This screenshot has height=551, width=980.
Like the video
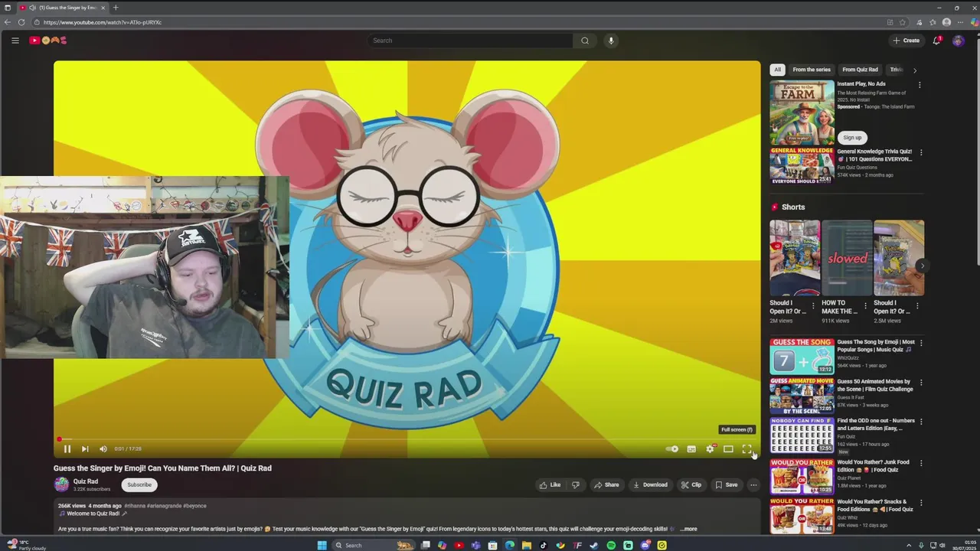(550, 484)
